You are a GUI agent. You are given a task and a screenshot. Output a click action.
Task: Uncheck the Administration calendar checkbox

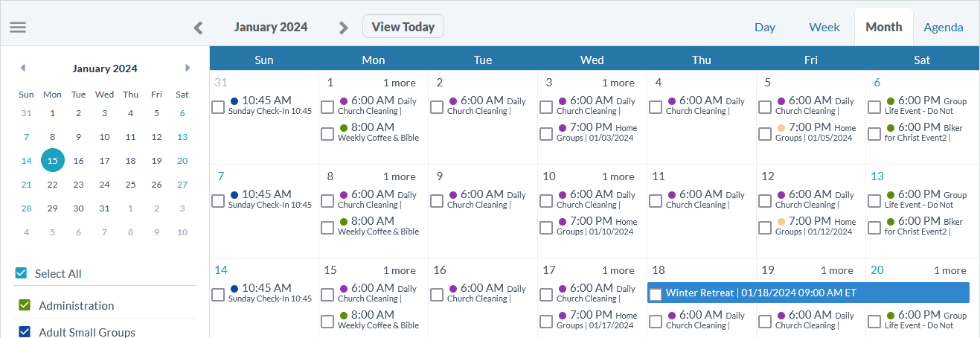point(25,305)
